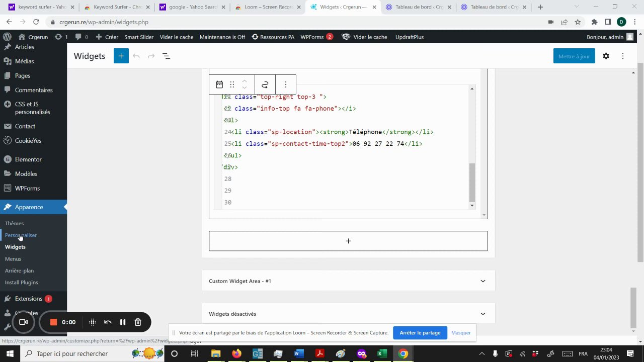Open the block toolbar options menu

[x=286, y=84]
